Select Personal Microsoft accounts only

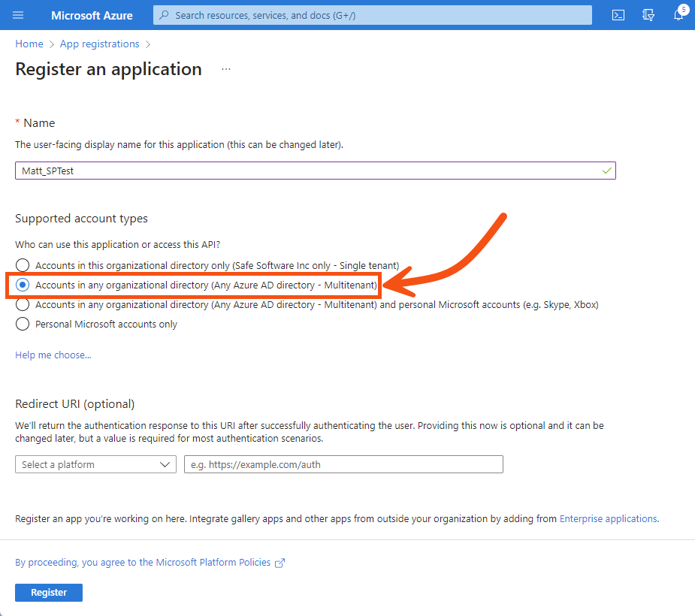(x=23, y=324)
